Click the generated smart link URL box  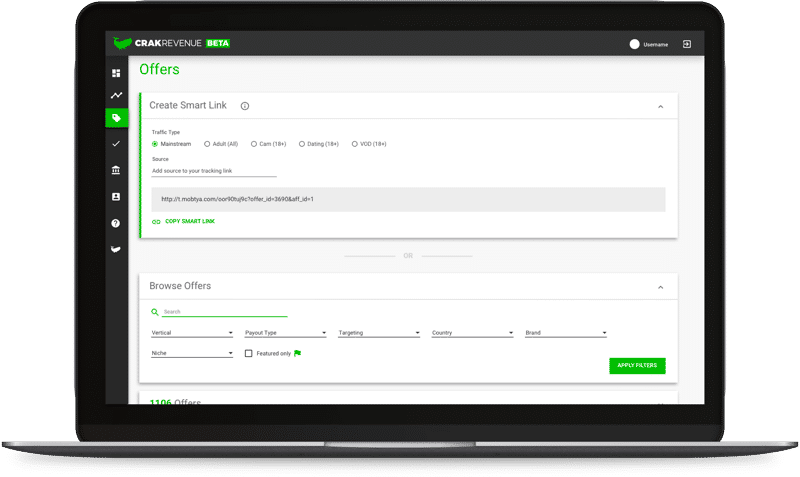(x=408, y=199)
